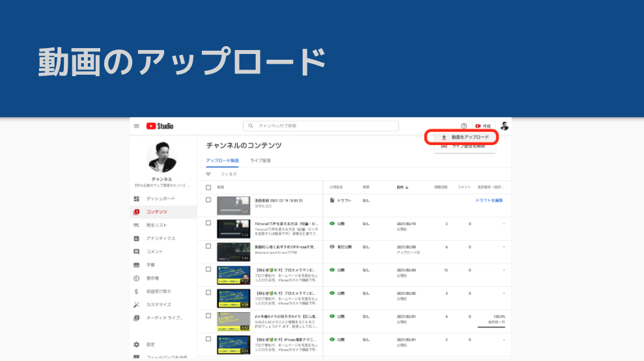Open the account avatar at top right

click(505, 126)
